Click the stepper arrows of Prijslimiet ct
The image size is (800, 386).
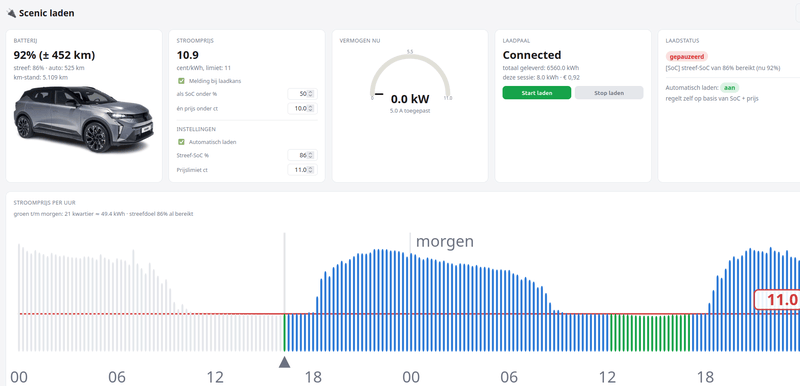pyautogui.click(x=311, y=170)
